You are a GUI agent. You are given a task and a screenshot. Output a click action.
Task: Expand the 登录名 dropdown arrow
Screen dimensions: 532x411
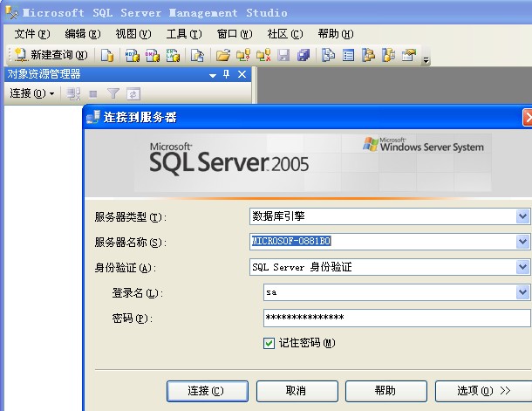522,292
